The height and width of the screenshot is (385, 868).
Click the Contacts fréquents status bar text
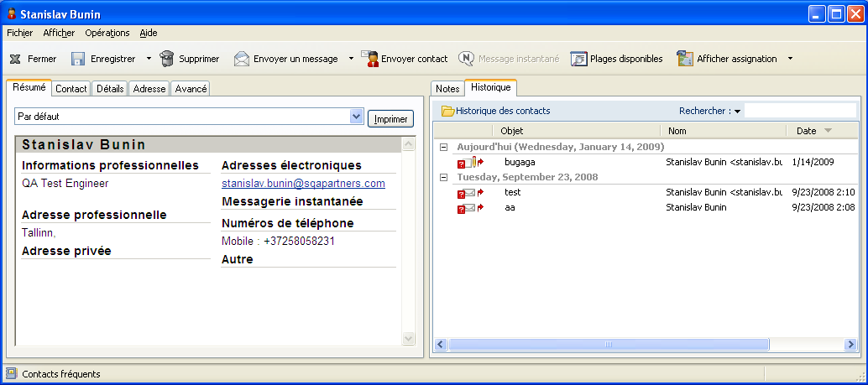61,374
